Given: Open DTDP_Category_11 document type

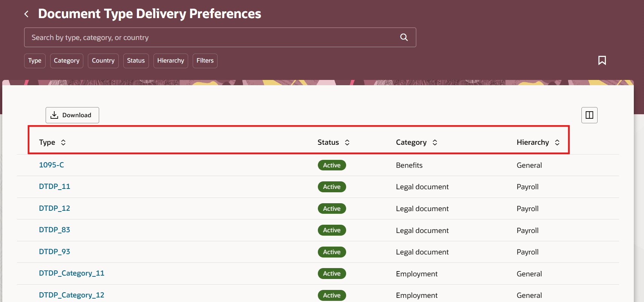Looking at the screenshot, I should pos(72,273).
